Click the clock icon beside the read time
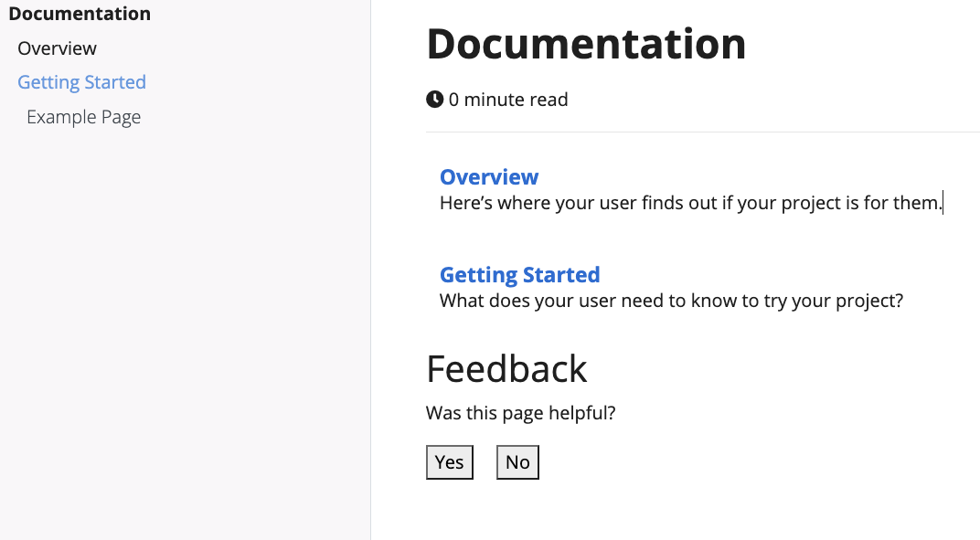The height and width of the screenshot is (540, 980). (x=433, y=99)
